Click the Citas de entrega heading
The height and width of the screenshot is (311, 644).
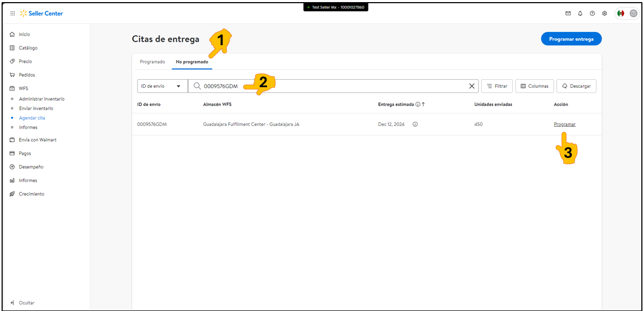(166, 39)
